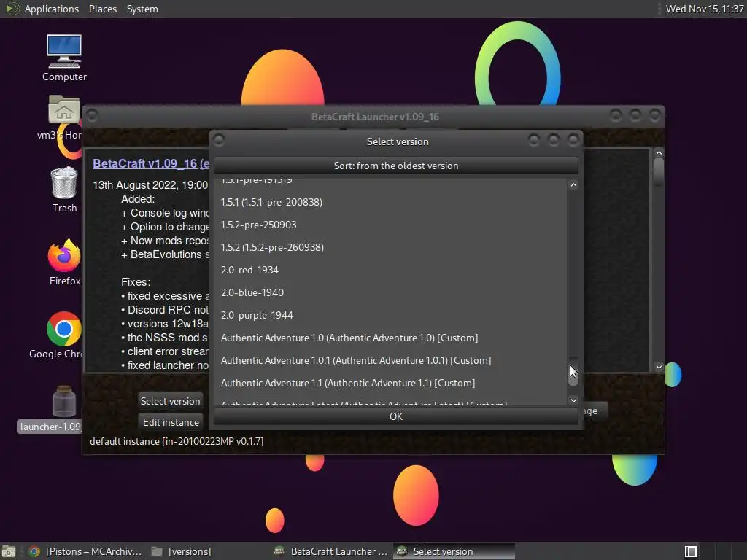Viewport: 747px width, 560px height.
Task: Select Authentic Adventure 1.0.1 [Custom]
Action: (391, 360)
